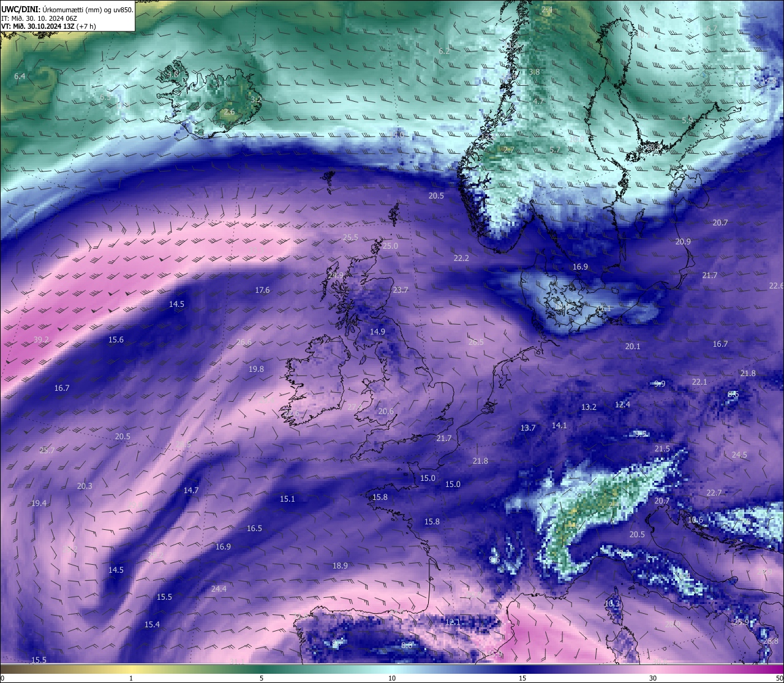Click the 20.3 value in western Atlantic

click(x=85, y=486)
